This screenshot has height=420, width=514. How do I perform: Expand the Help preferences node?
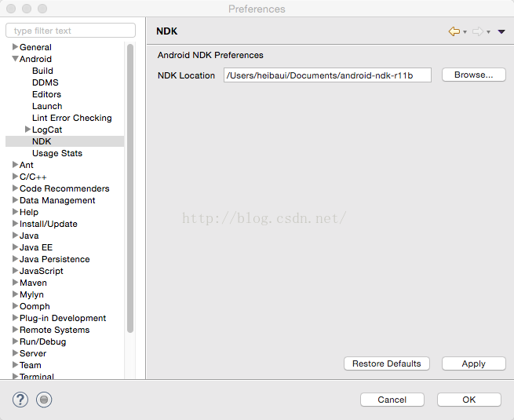tap(15, 212)
